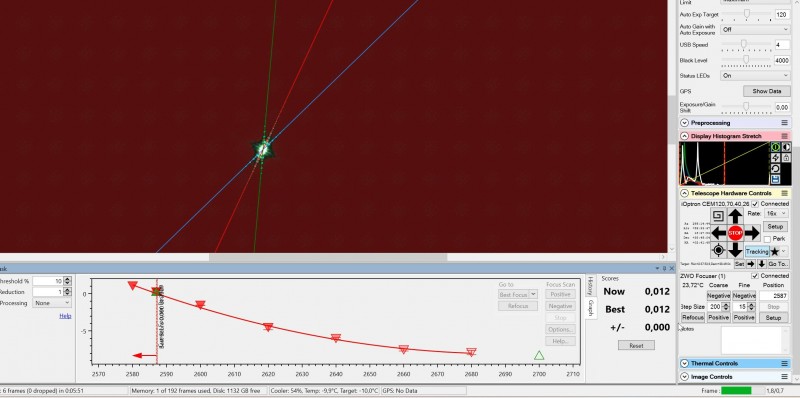Save stretch settings floppy icon
The width and height of the screenshot is (800, 398).
[775, 179]
